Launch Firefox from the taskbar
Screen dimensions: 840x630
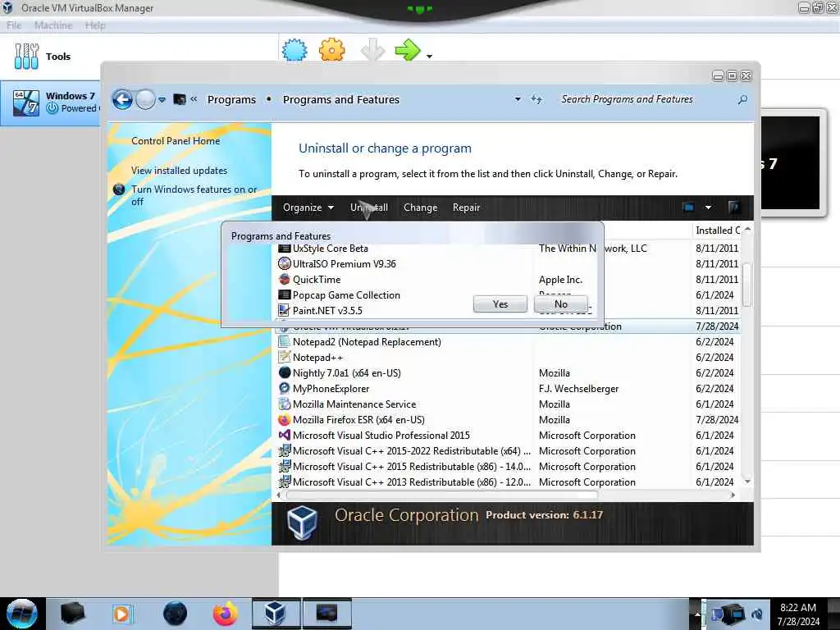[225, 614]
